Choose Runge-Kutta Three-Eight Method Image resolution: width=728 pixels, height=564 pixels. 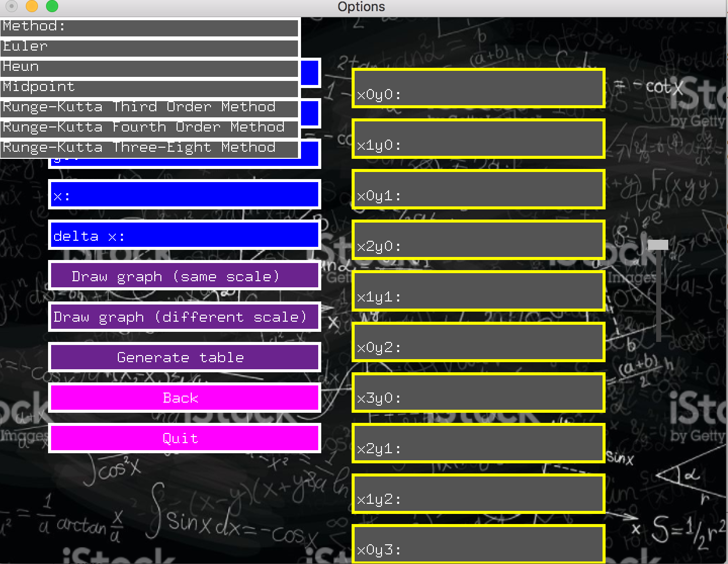150,149
